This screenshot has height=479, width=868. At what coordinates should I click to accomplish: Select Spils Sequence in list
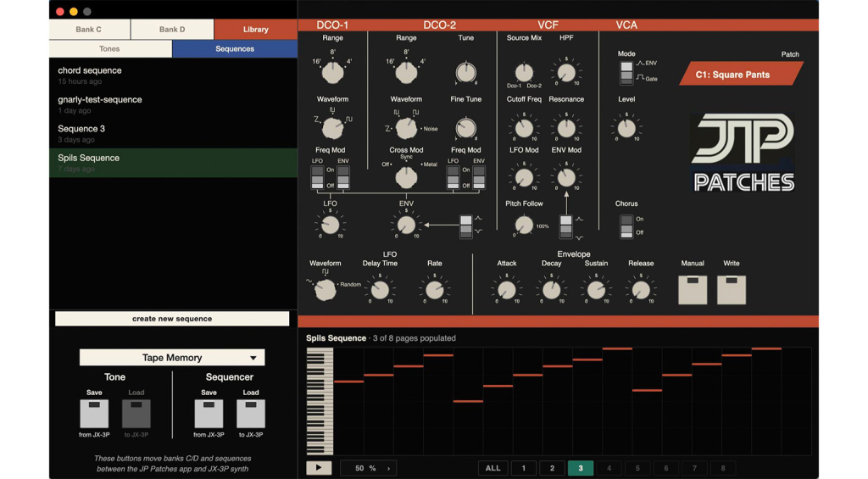click(173, 163)
